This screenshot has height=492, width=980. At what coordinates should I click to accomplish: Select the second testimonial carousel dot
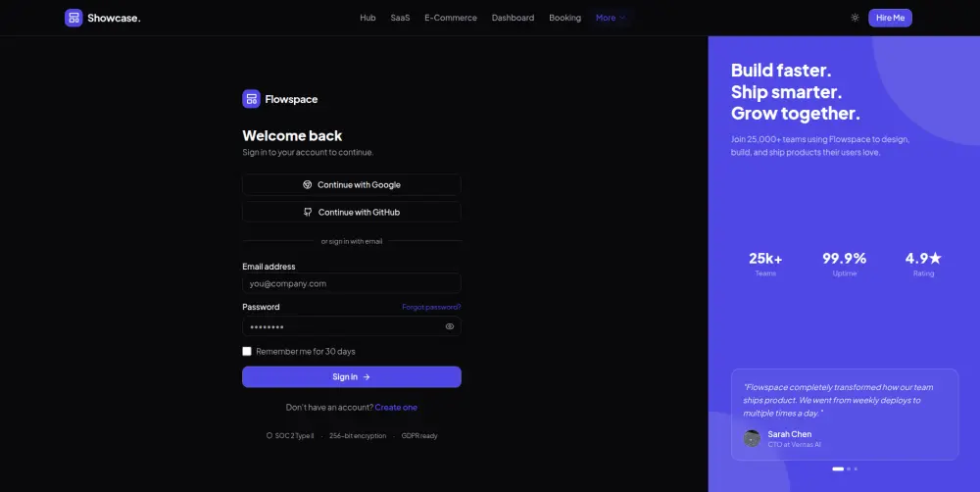click(848, 468)
